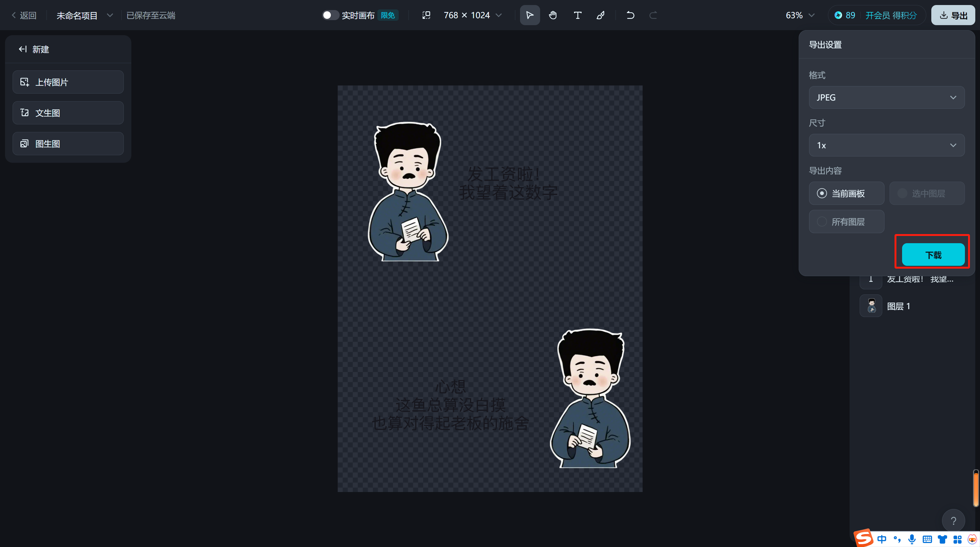Select the pointer selection tool
Viewport: 980px width, 547px height.
[529, 15]
